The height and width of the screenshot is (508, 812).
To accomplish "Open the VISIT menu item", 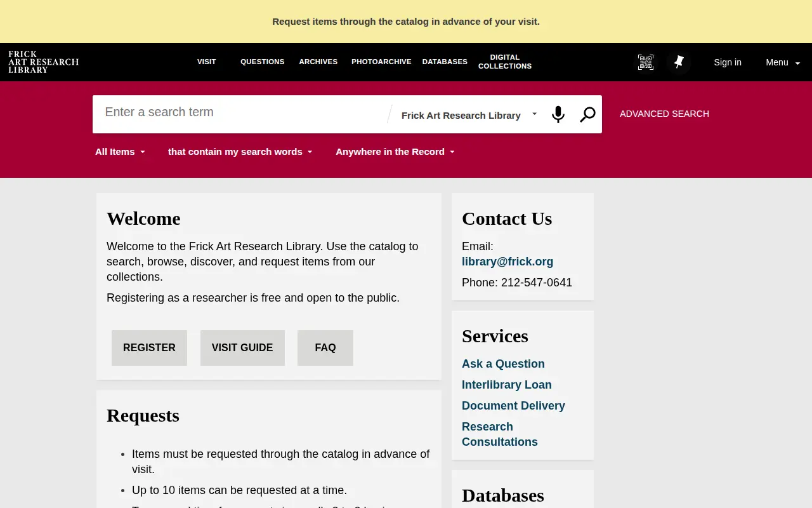I will click(x=207, y=62).
